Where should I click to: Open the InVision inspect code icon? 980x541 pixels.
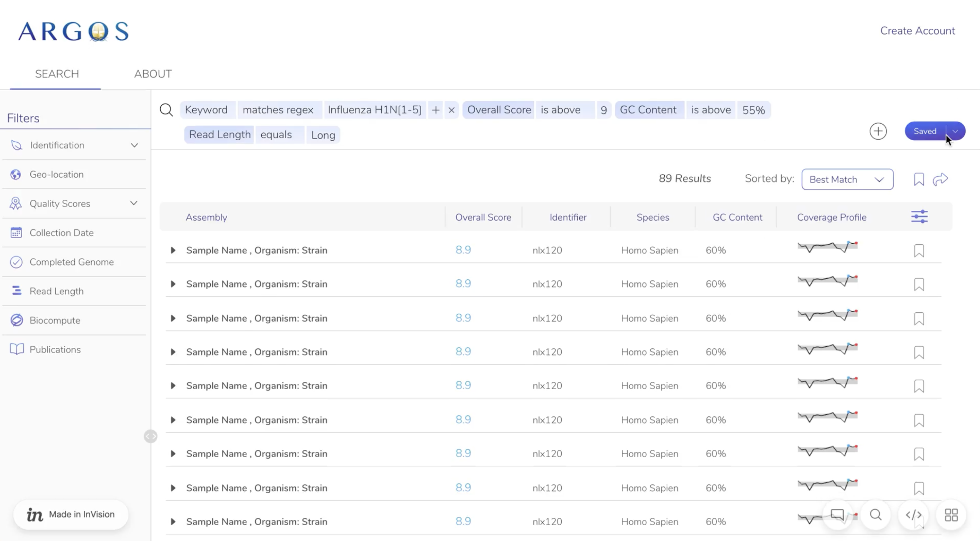click(x=913, y=515)
